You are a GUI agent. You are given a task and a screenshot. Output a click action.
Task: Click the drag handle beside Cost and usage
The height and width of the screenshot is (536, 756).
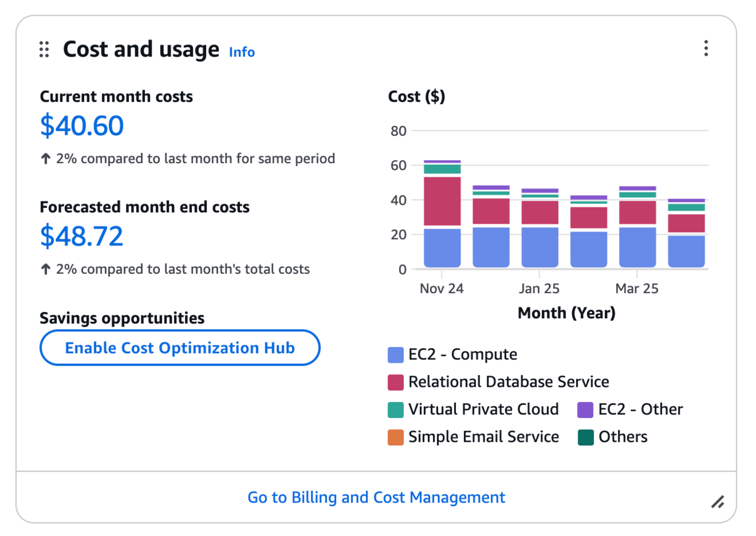pos(44,50)
